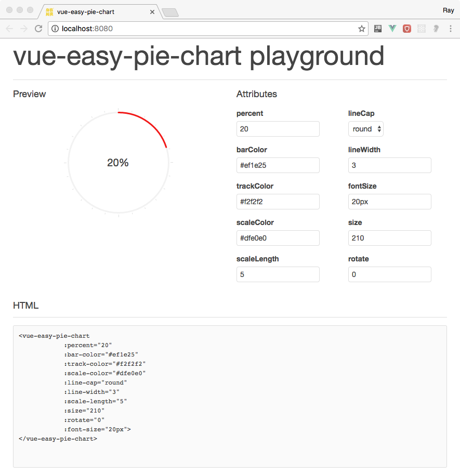
Task: Open the lineCap dropdown selector
Action: (365, 129)
